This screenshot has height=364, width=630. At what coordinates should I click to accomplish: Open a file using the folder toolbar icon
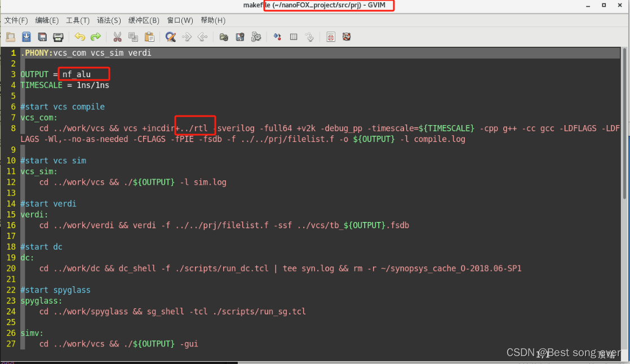[x=10, y=37]
